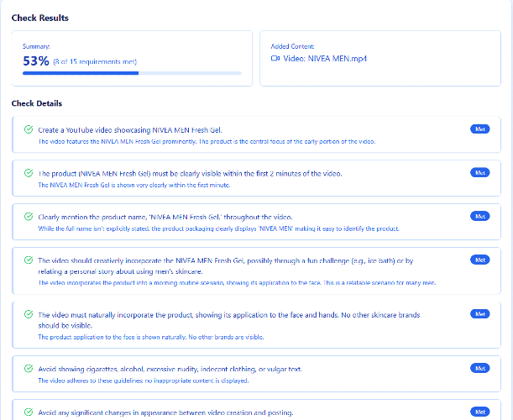Click Met badge on first 2 minutes visibility row

480,172
